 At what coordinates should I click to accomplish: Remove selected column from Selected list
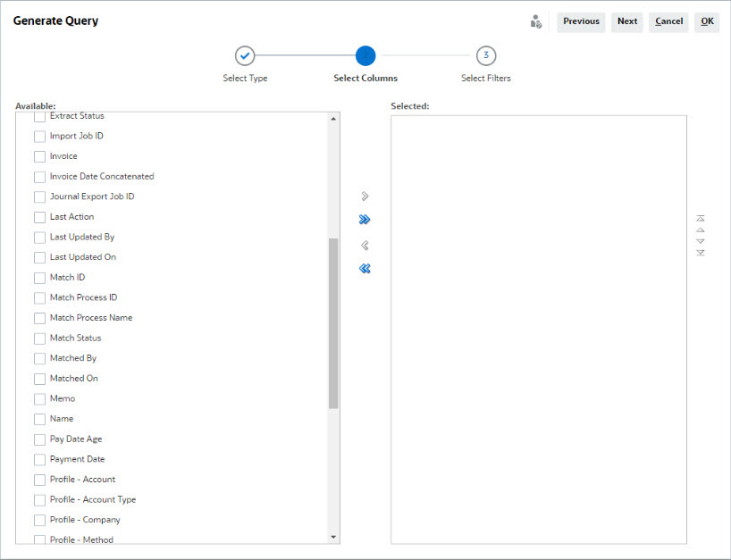pyautogui.click(x=365, y=245)
